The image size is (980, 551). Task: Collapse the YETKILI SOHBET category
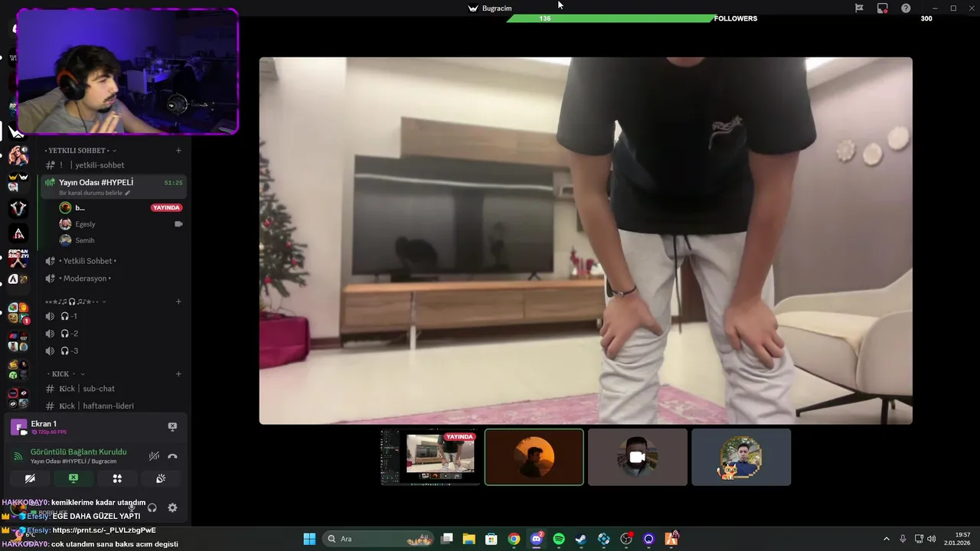point(80,151)
